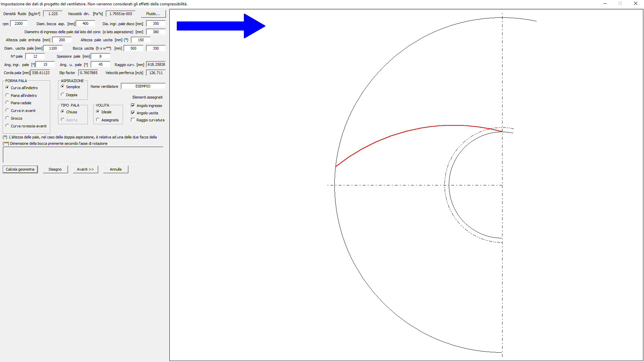This screenshot has width=644, height=362.
Task: Advance with the "Avanti >>" button
Action: click(x=86, y=169)
